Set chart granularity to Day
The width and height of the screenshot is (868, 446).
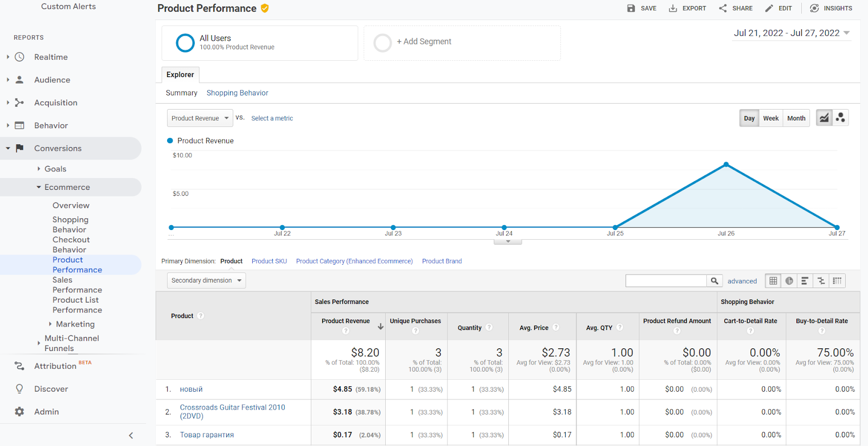749,118
